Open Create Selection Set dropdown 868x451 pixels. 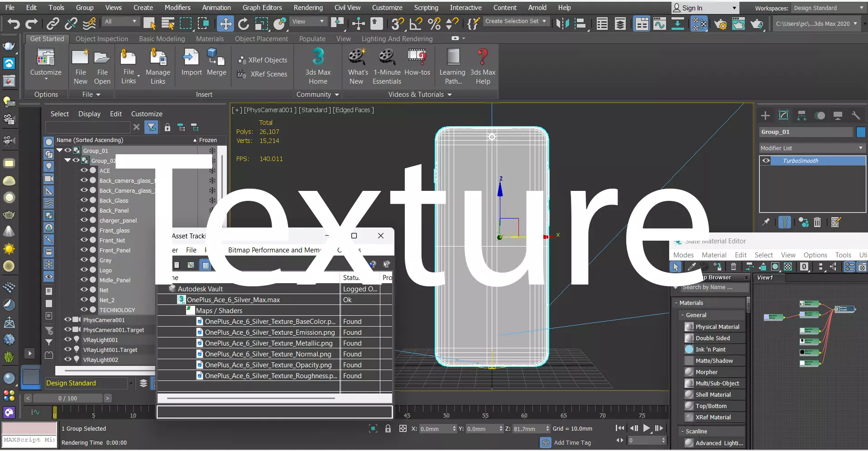coord(516,21)
